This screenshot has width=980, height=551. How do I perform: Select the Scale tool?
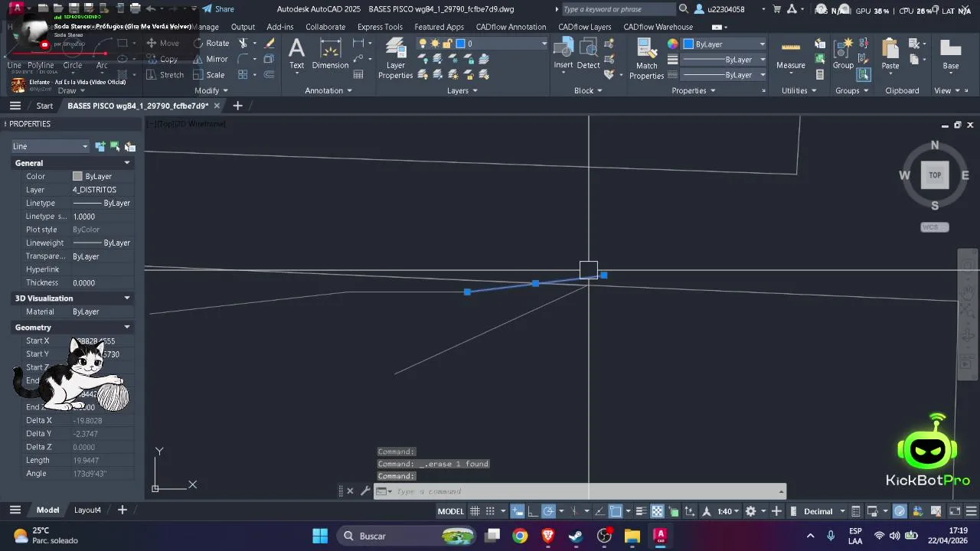pyautogui.click(x=208, y=75)
